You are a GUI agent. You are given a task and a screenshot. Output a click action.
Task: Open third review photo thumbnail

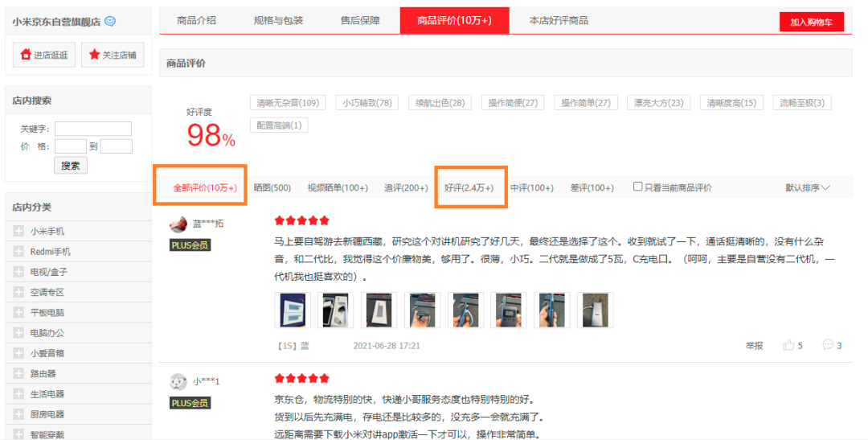click(379, 310)
